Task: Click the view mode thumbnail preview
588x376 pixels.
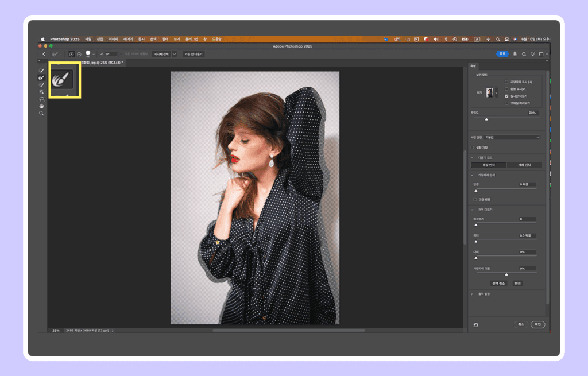Action: pos(489,92)
